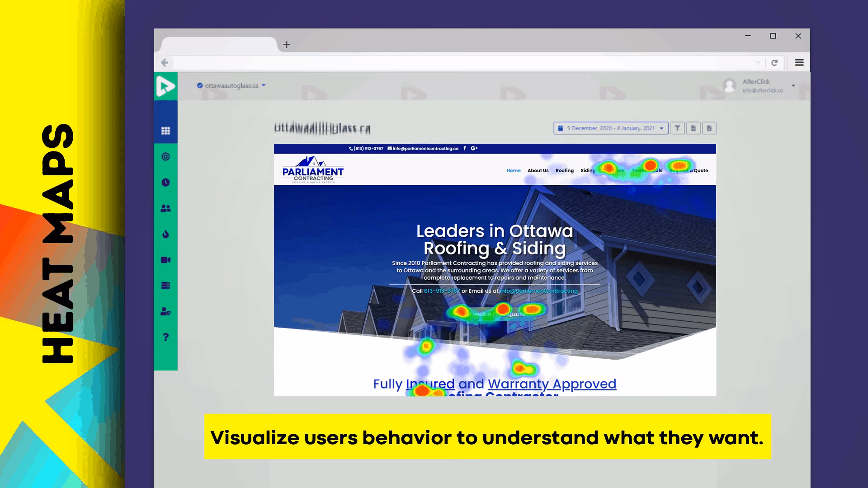Open the date range dropdown 9 December 2020

(x=611, y=128)
